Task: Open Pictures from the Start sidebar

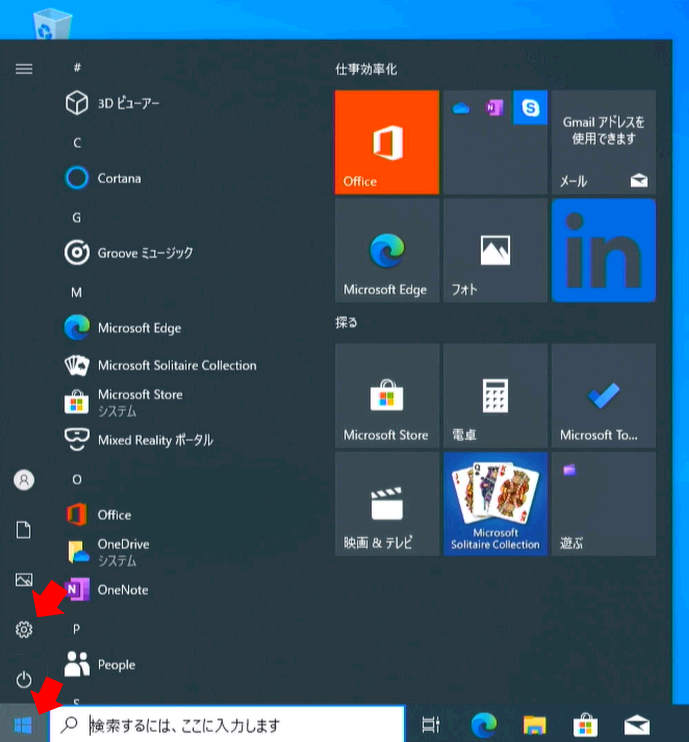Action: click(24, 580)
